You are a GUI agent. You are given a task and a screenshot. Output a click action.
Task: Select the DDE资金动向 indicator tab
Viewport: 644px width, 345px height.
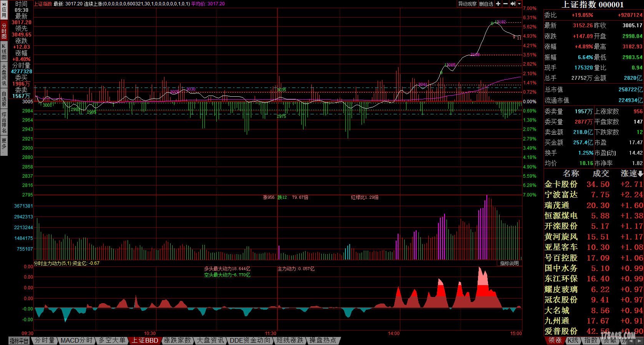pyautogui.click(x=250, y=340)
